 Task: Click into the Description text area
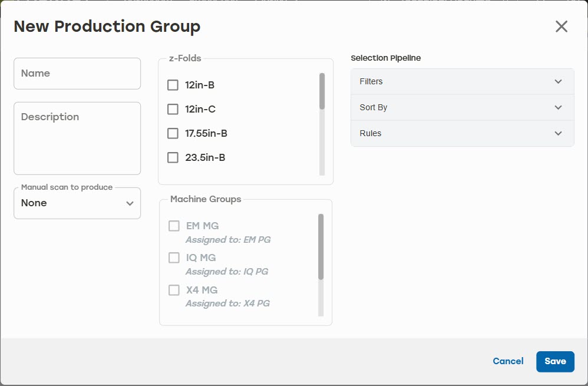pyautogui.click(x=77, y=138)
